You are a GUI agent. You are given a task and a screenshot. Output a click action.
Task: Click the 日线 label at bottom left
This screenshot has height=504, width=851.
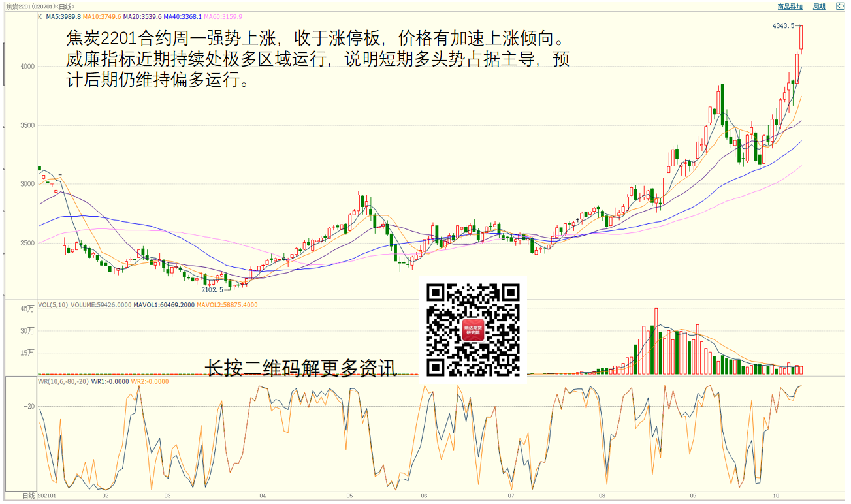coord(28,496)
